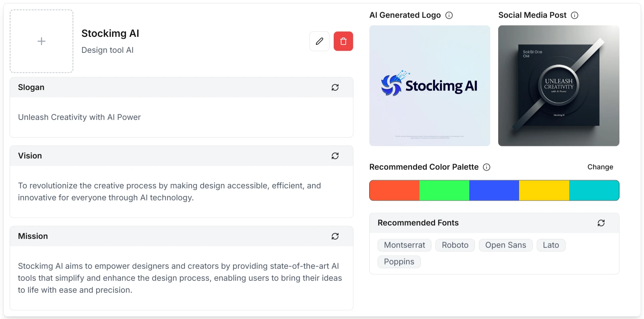This screenshot has width=644, height=319.
Task: Regenerate the Slogan with refresh icon
Action: [x=335, y=87]
